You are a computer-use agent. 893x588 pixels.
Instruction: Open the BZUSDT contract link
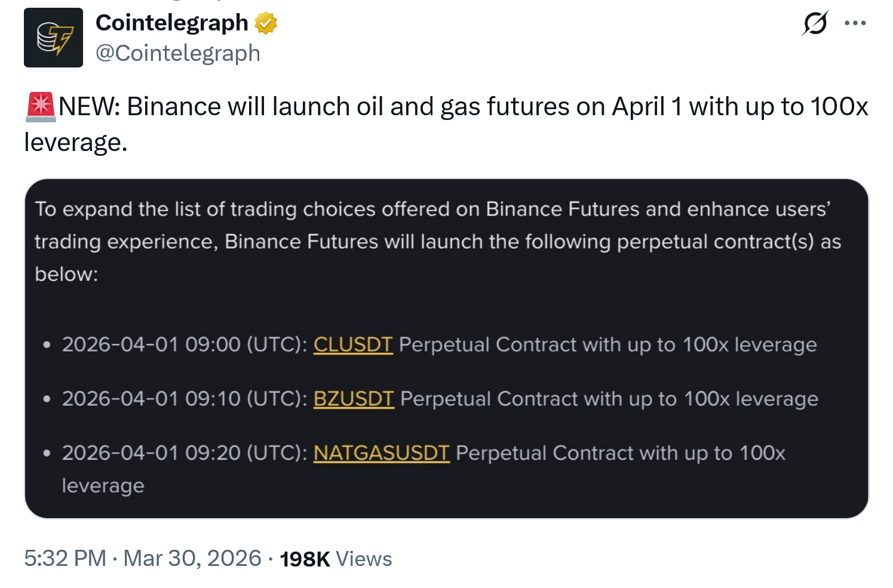pos(354,399)
